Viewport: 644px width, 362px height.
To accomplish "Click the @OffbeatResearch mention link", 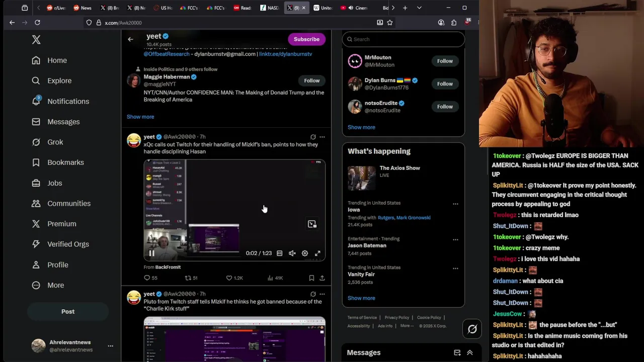I will click(167, 54).
